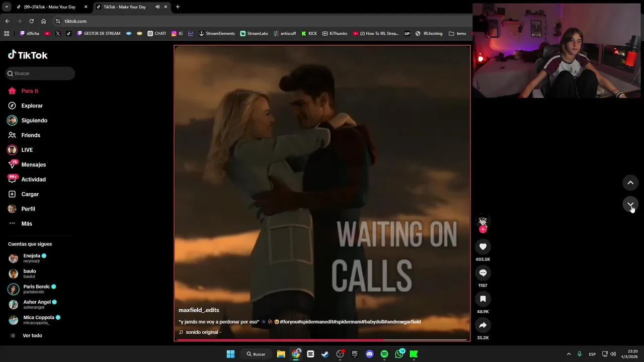Screen dimensions: 644x362
Task: Open the KICK bookmark
Action: (309, 34)
